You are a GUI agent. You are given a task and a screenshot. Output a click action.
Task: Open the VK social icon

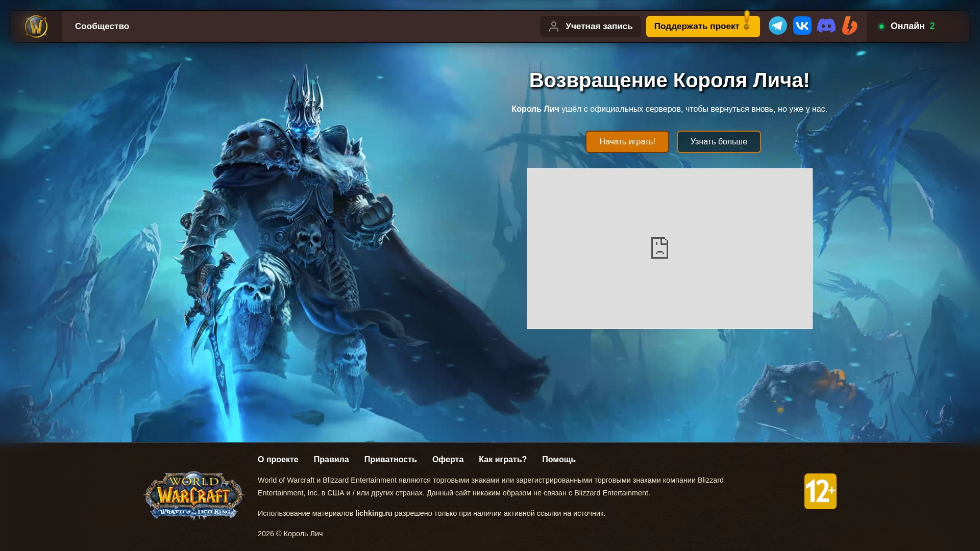coord(802,26)
